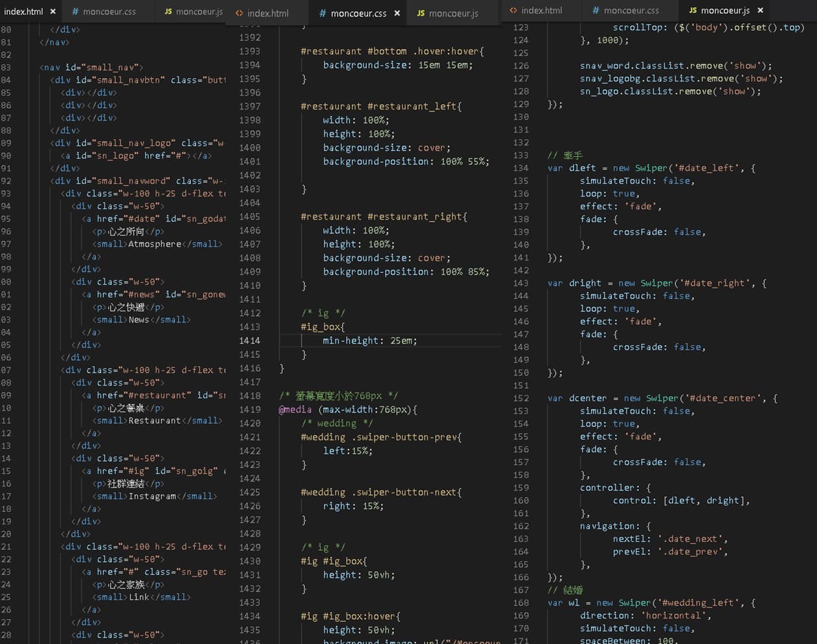Click the 'var dcenter = new Swiper' line
817x644 pixels.
(x=662, y=398)
